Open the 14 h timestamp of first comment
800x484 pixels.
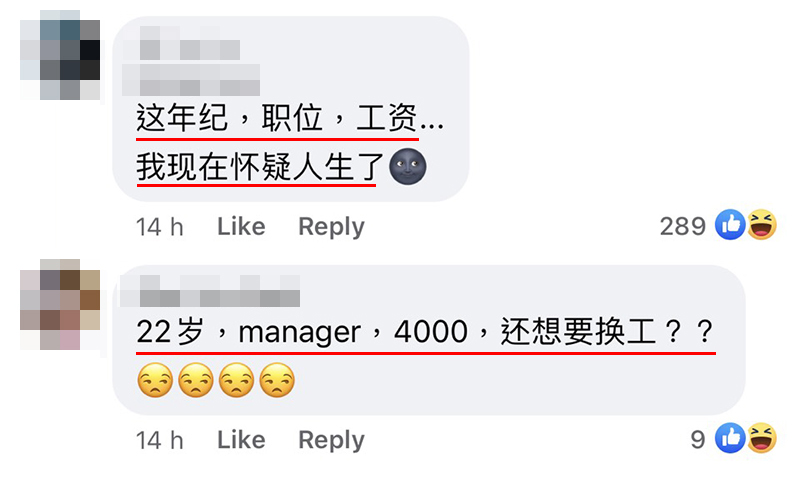[x=160, y=227]
